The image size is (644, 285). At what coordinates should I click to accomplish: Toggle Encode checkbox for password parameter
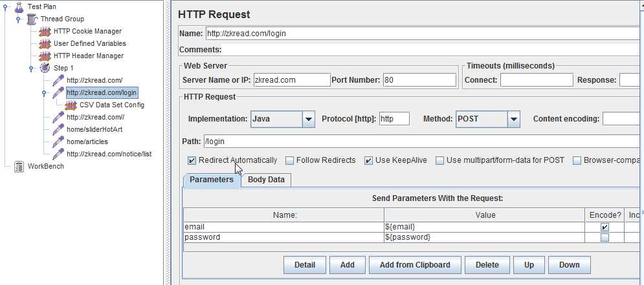[x=605, y=237]
